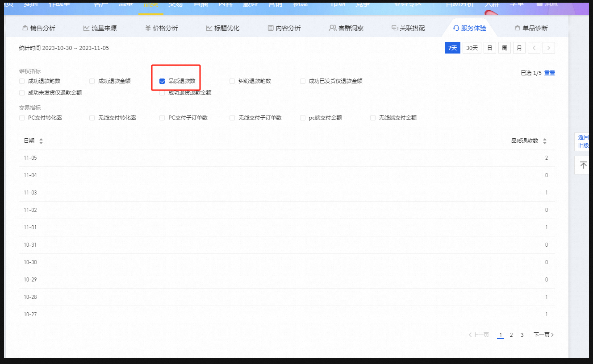
Task: Go to the 标题优化 tab
Action: tap(222, 28)
